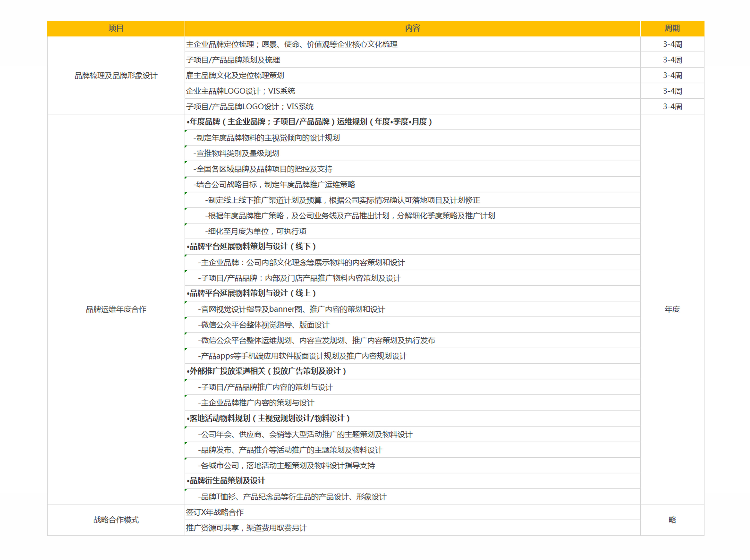
Task: Click 3-4周 beside 子项目/产品品牌策划及梳理
Action: pyautogui.click(x=672, y=60)
